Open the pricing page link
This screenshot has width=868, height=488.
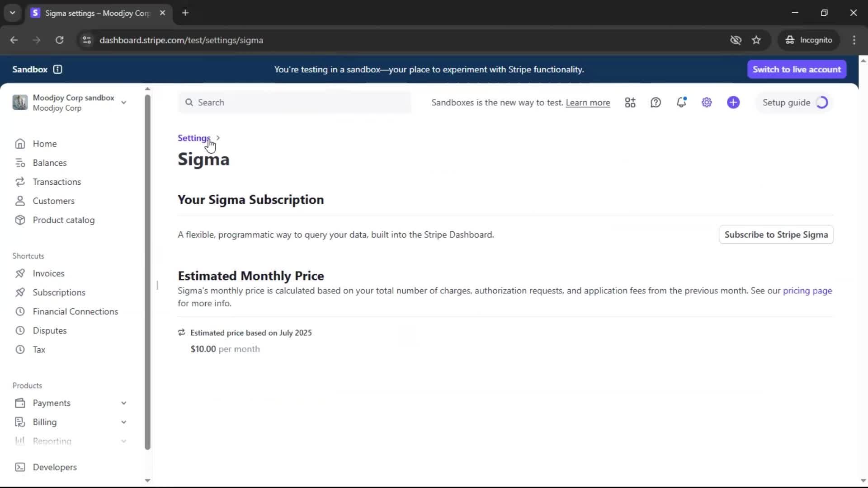(x=807, y=291)
